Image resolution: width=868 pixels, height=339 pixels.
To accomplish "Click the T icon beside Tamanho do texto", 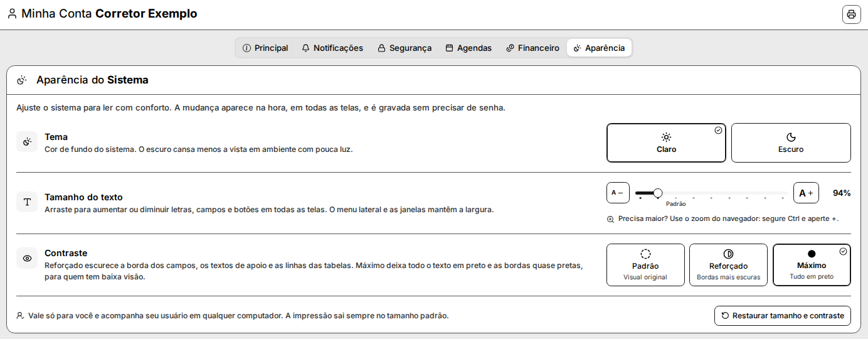I will pos(27,202).
